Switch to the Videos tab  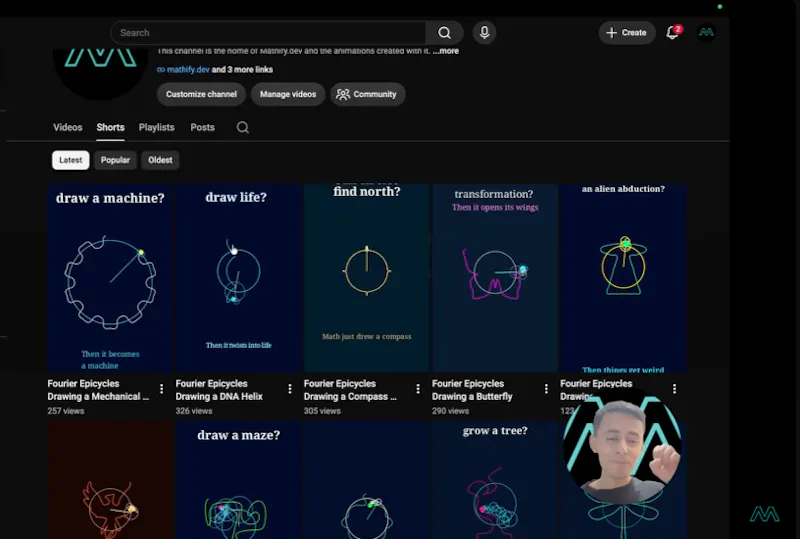(68, 127)
